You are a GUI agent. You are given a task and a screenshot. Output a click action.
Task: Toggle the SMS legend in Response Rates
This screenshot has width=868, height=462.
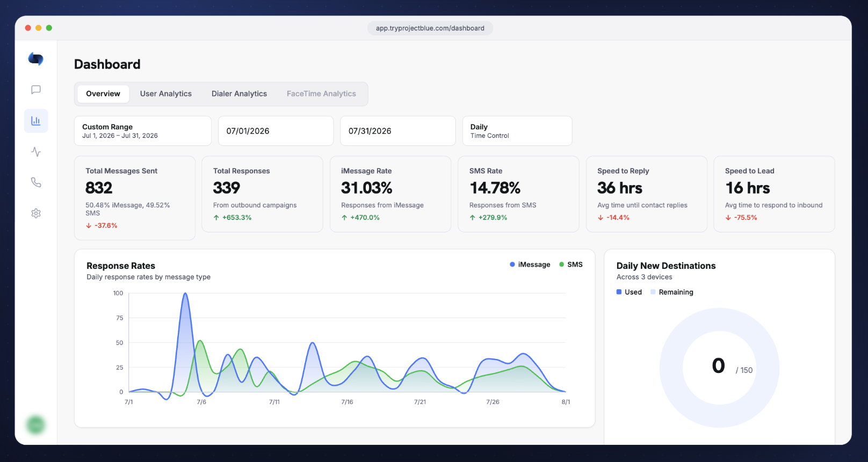[x=571, y=265]
